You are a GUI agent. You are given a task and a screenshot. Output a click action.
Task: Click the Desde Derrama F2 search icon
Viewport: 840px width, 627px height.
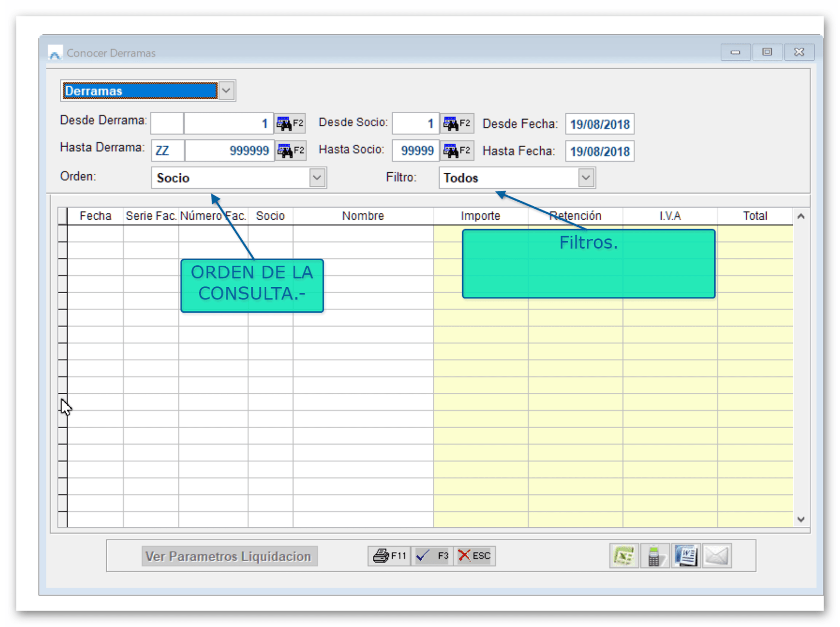[x=290, y=124]
